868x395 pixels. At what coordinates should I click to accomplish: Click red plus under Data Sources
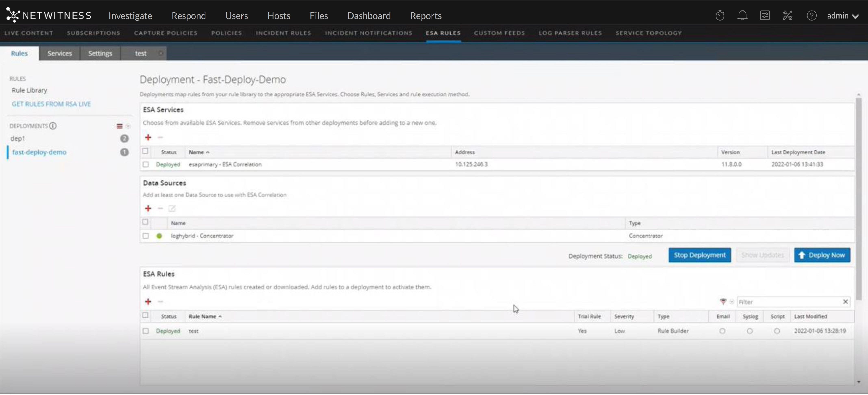click(x=148, y=209)
